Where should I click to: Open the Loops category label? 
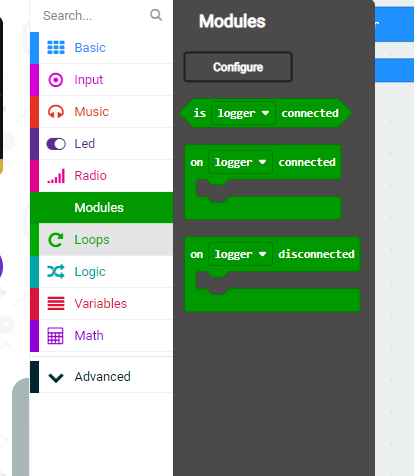pos(92,240)
